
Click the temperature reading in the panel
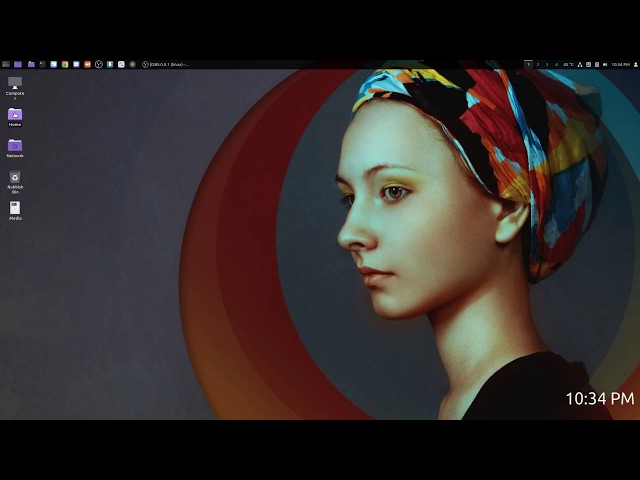click(x=568, y=64)
